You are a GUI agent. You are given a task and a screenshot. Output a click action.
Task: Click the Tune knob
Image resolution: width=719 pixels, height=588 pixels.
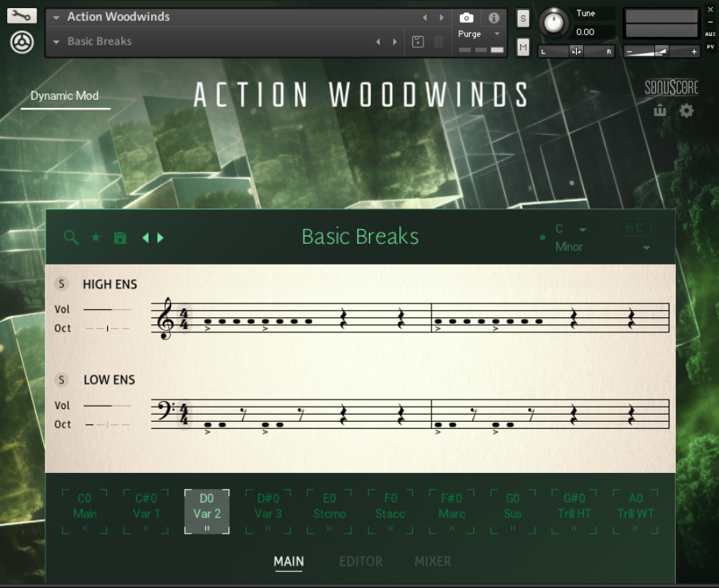pyautogui.click(x=554, y=22)
